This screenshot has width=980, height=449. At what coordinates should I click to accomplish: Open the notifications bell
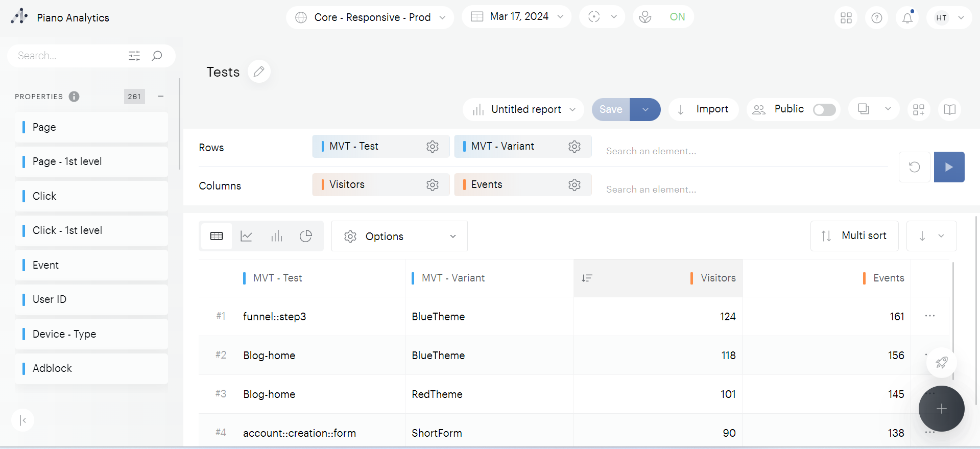tap(907, 18)
